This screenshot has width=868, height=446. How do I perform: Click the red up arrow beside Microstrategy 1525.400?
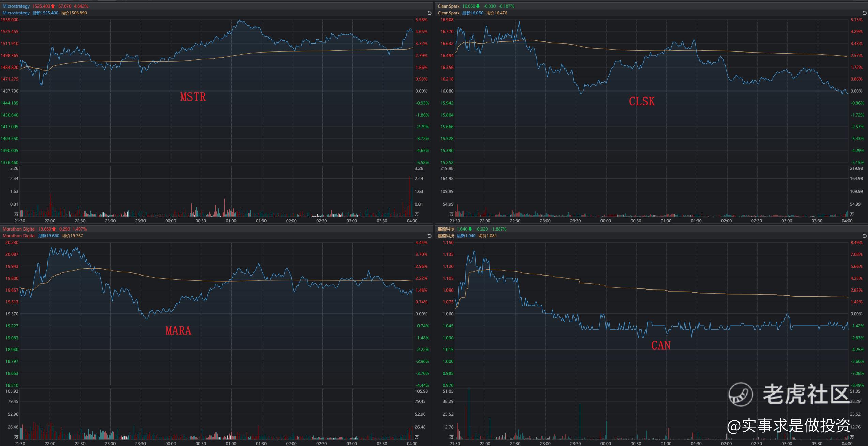click(53, 6)
